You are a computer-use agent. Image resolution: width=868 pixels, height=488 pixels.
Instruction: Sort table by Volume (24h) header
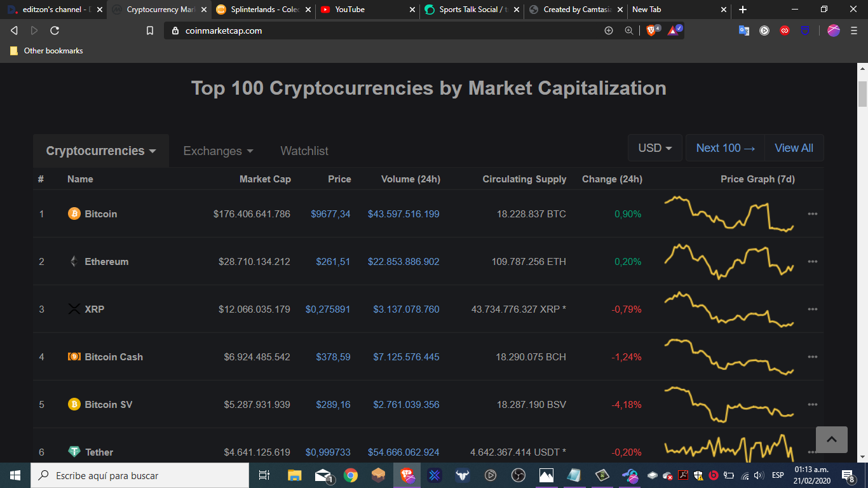(x=410, y=179)
